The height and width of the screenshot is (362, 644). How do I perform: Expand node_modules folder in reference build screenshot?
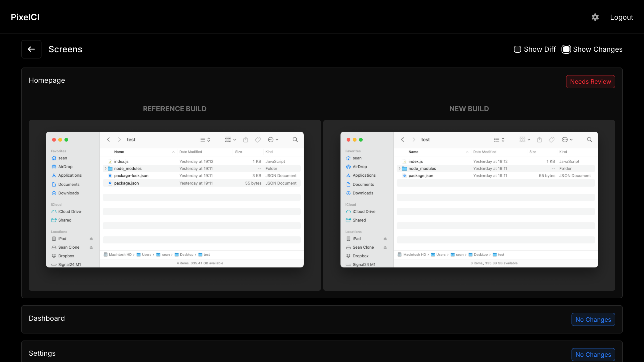(x=105, y=169)
